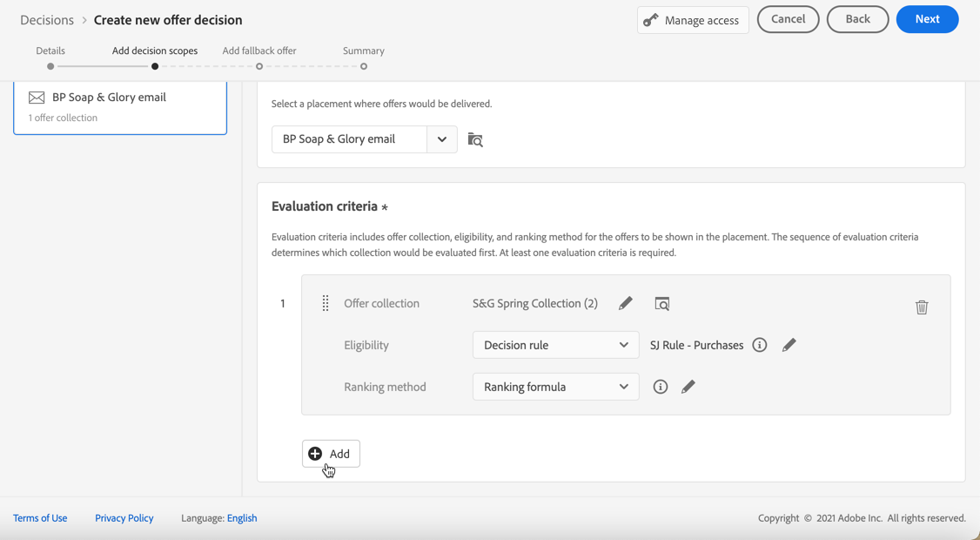This screenshot has height=540, width=980.
Task: Add another evaluation criteria
Action: click(331, 454)
